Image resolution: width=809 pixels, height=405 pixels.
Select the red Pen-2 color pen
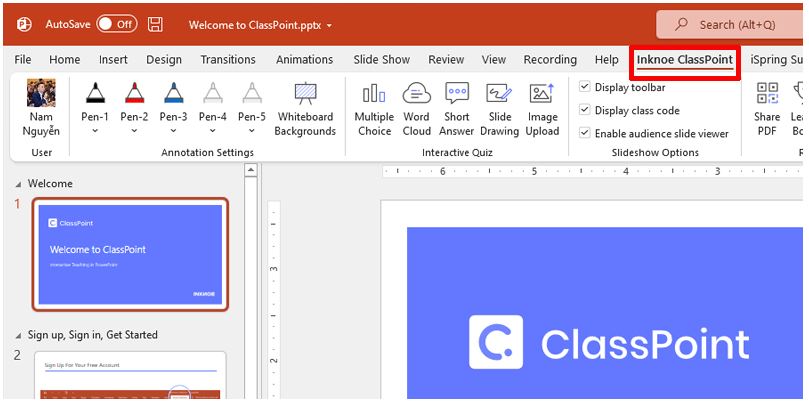pyautogui.click(x=134, y=95)
